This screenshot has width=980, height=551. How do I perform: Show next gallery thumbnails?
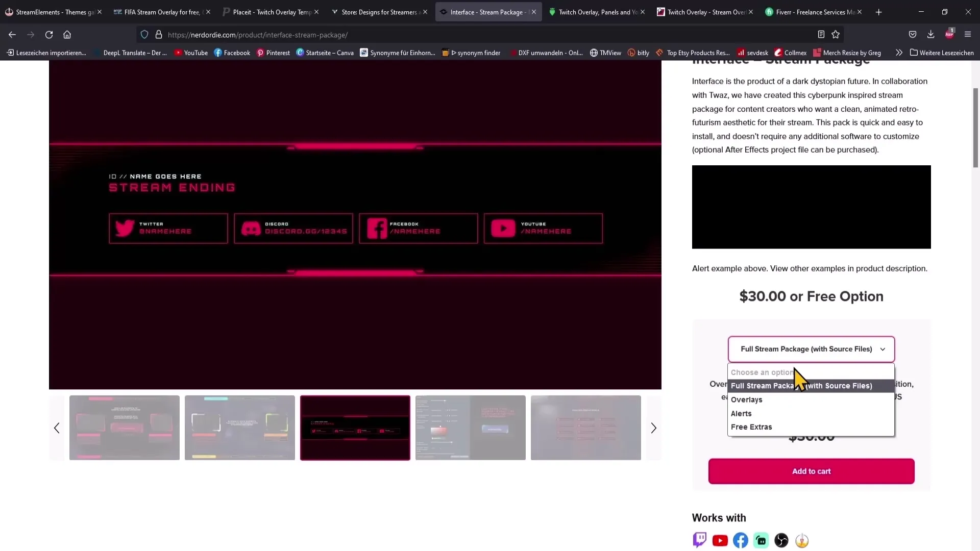(653, 428)
